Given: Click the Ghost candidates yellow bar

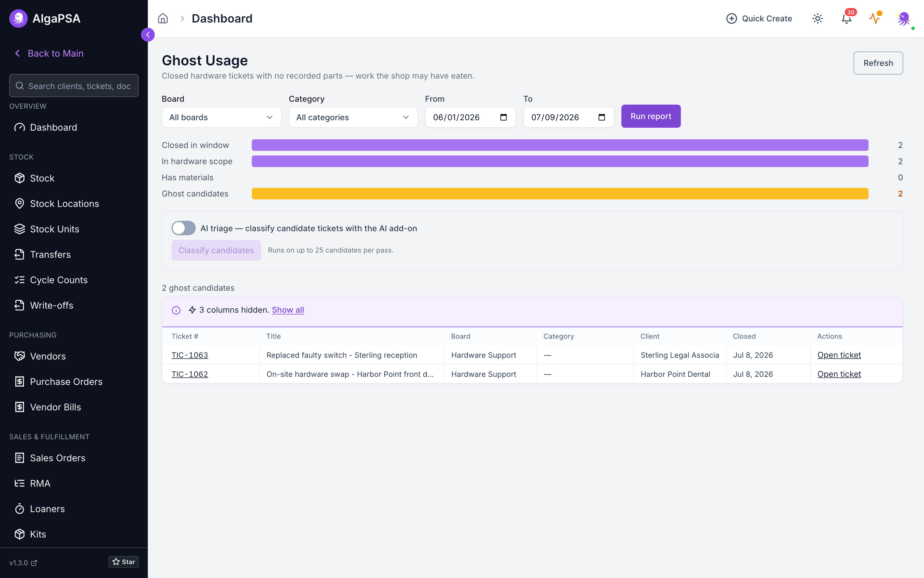Looking at the screenshot, I should click(560, 194).
